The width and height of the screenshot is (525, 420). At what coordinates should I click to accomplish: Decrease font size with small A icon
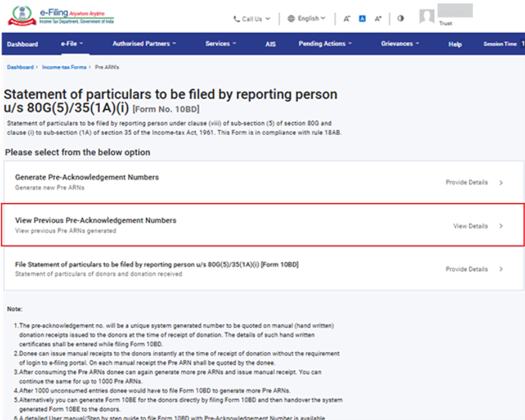pos(347,19)
